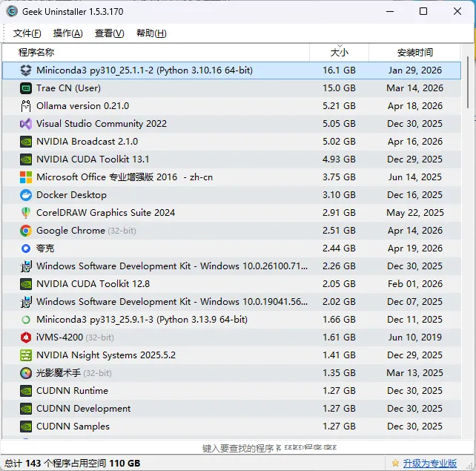Select NVIDIA Broadcast 2.1.0 entry
476x471 pixels.
click(x=87, y=142)
